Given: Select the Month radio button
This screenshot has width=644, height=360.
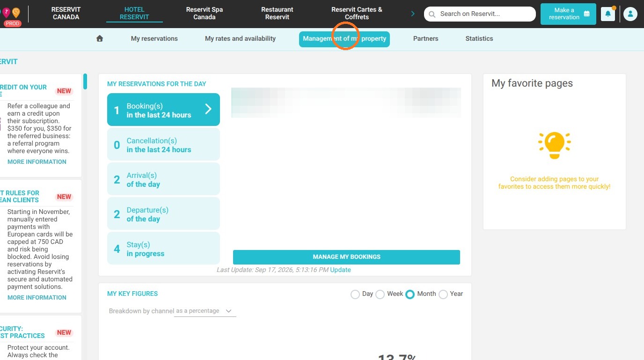Looking at the screenshot, I should tap(410, 294).
